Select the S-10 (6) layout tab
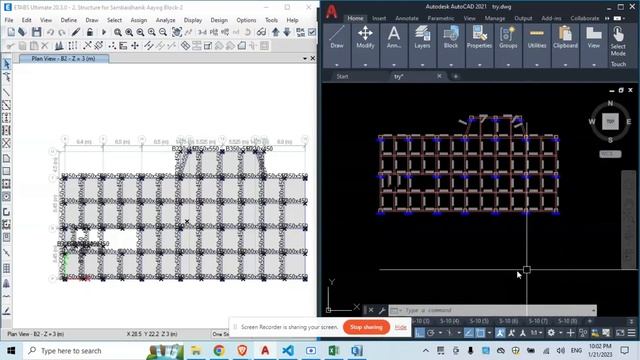Viewport: 640px width, 360px height. (x=508, y=321)
